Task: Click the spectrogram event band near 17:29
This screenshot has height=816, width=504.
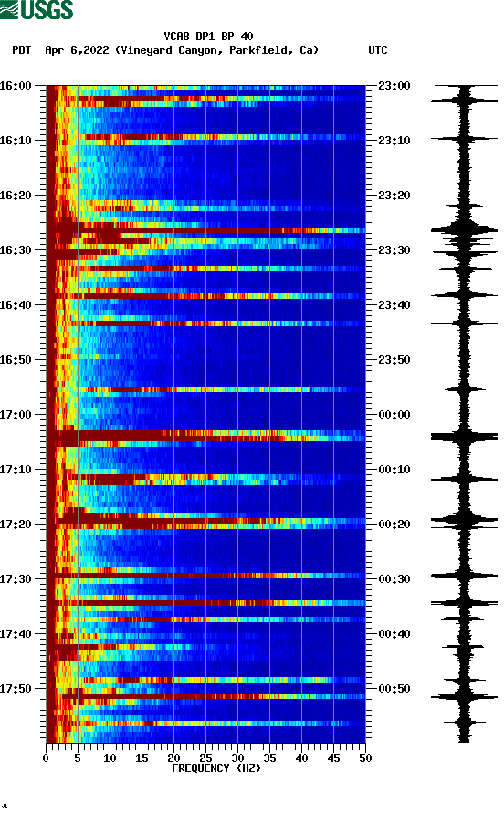Action: (205, 576)
